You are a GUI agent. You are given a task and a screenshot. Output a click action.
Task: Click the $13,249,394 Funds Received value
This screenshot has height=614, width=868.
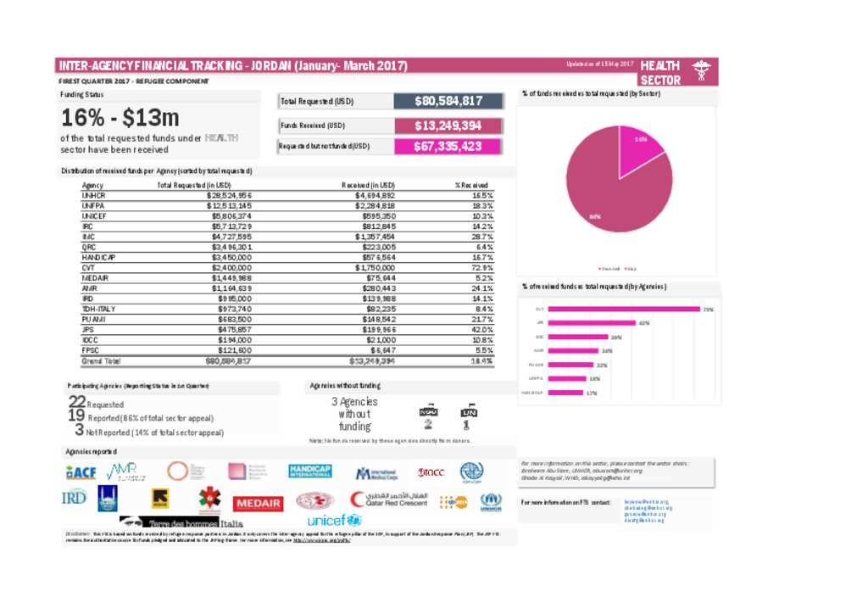448,126
